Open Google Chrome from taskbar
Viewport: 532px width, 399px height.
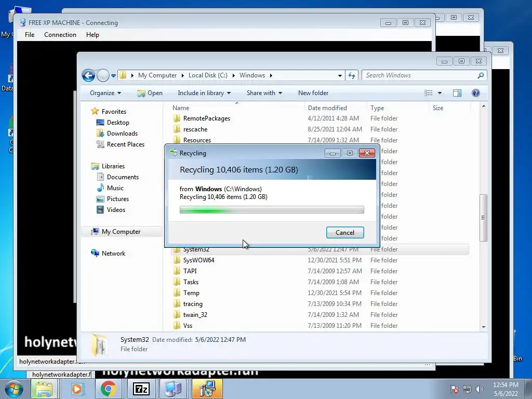(x=108, y=389)
